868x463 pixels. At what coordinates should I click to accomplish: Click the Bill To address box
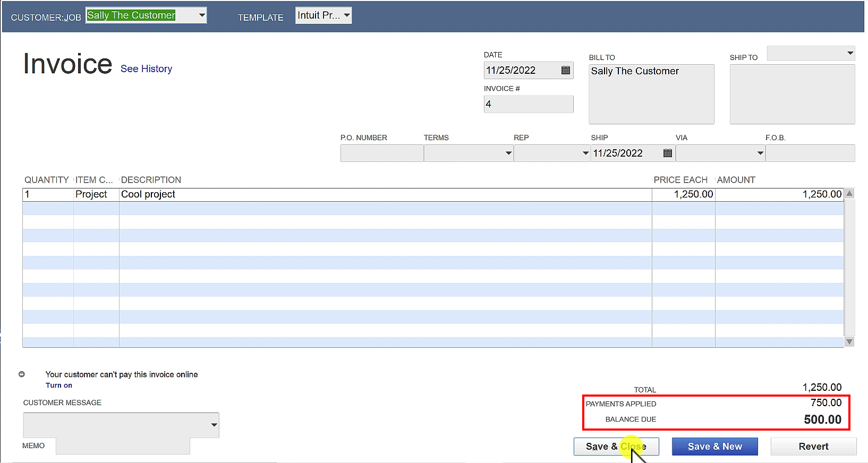651,95
